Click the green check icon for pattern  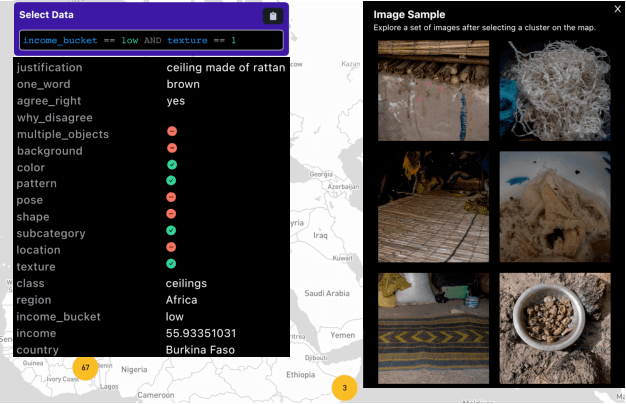(x=171, y=181)
